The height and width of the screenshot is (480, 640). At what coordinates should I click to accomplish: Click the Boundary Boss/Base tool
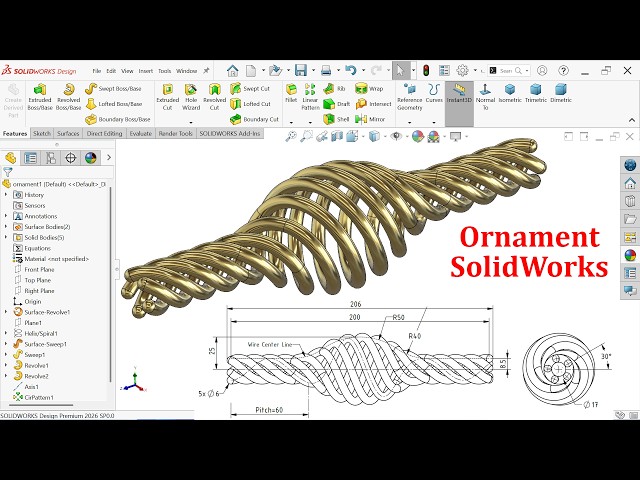click(118, 119)
